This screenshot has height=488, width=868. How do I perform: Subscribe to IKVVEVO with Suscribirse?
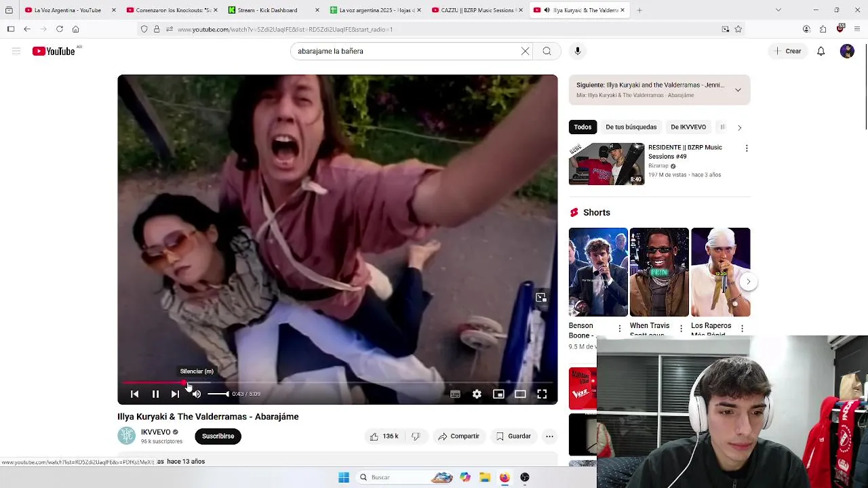(x=218, y=436)
